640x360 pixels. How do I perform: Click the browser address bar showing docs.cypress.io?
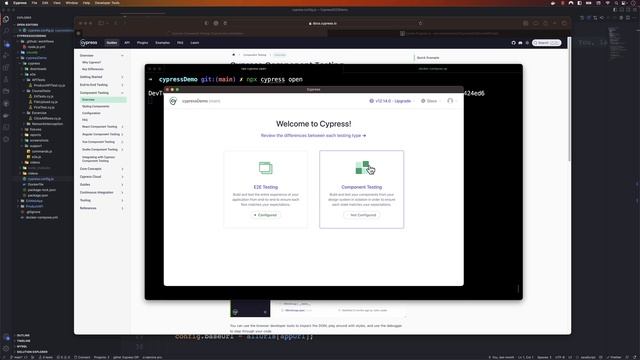322,23
